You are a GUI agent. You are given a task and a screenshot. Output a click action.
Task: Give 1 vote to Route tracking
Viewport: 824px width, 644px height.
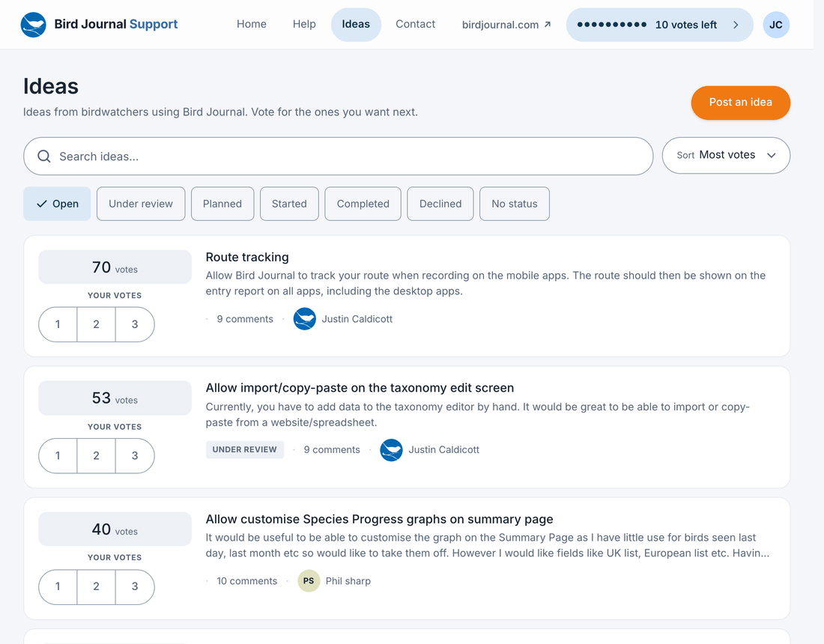click(x=58, y=324)
